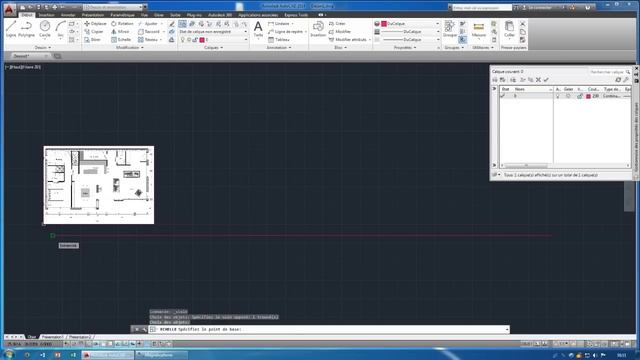This screenshot has height=360, width=640.
Task: Expand the Propriétés panel
Action: pos(405,48)
